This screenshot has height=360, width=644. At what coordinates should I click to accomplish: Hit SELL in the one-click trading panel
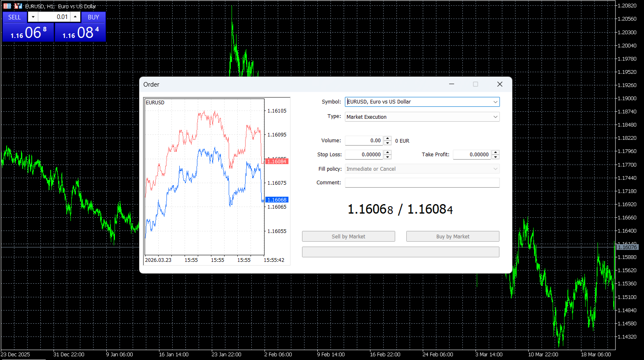click(14, 17)
